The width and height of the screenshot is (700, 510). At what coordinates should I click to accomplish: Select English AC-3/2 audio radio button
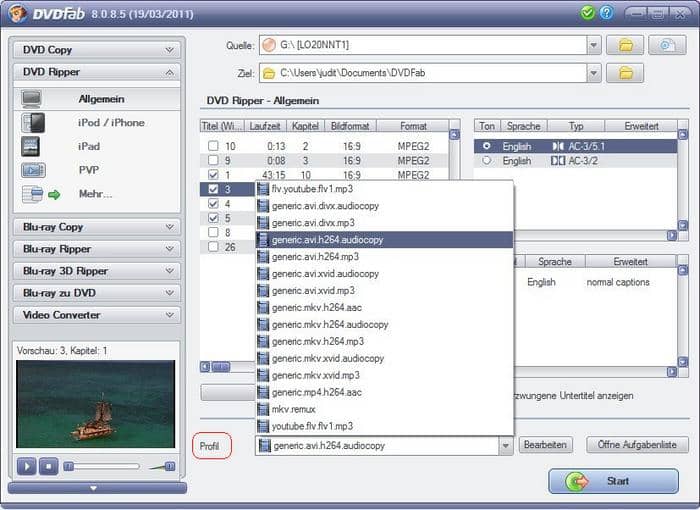[x=487, y=160]
